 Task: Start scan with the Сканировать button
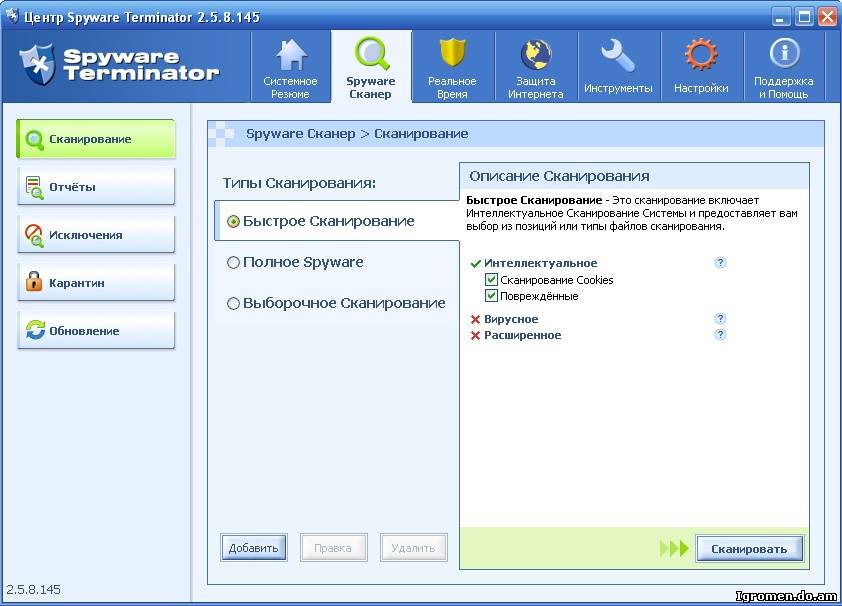pyautogui.click(x=750, y=549)
